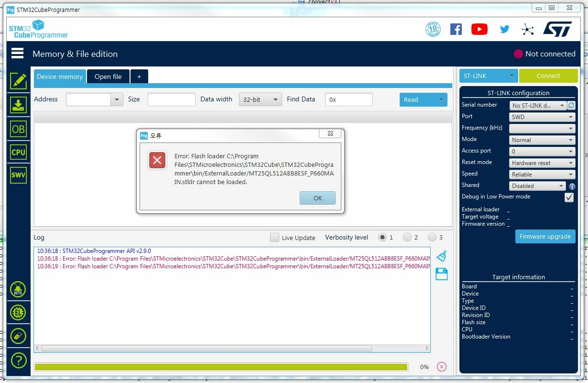Screen dimensions: 588x383
Task: Click the red error icon in dialog
Action: [157, 160]
